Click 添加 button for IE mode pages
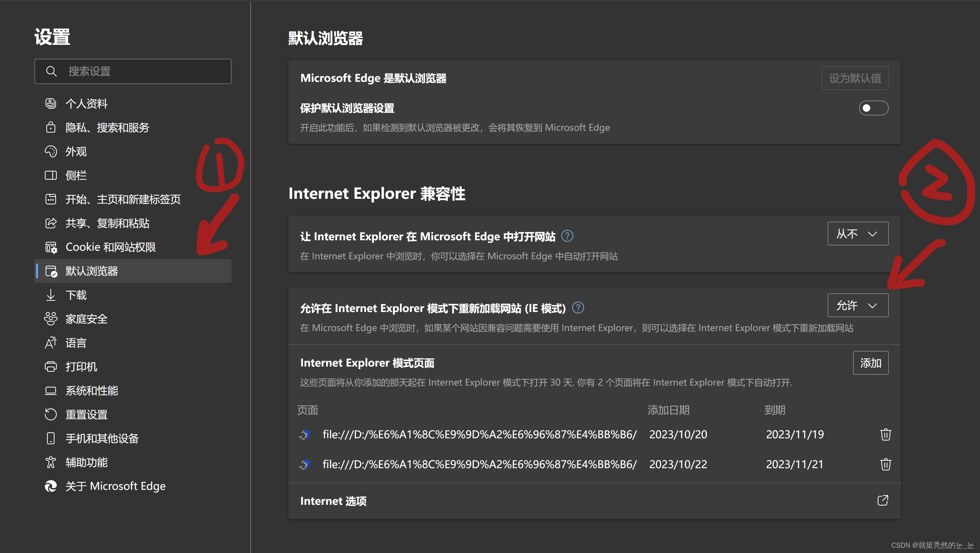The image size is (980, 553). click(x=870, y=363)
